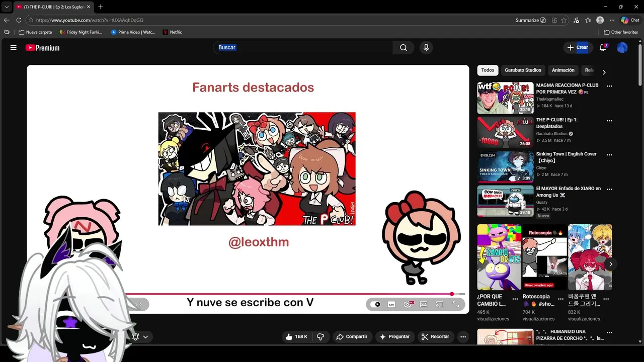The image size is (644, 362).
Task: Select the Garabato Studios filter chip
Action: pyautogui.click(x=523, y=70)
